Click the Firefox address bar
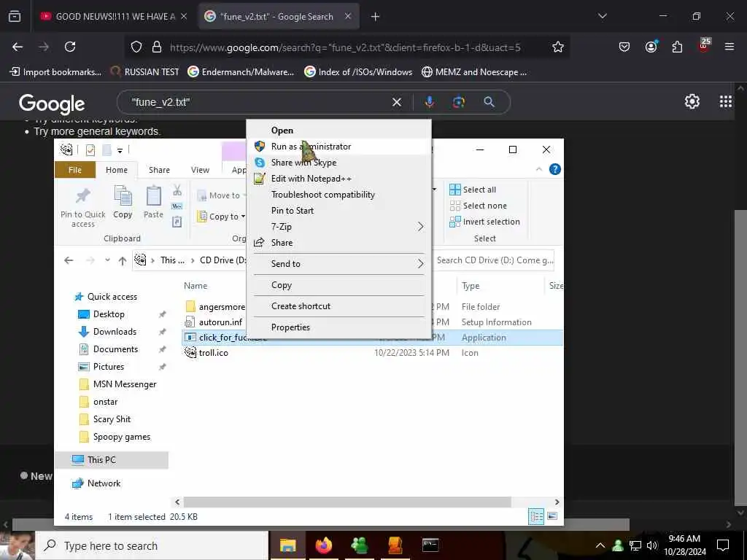 (345, 47)
